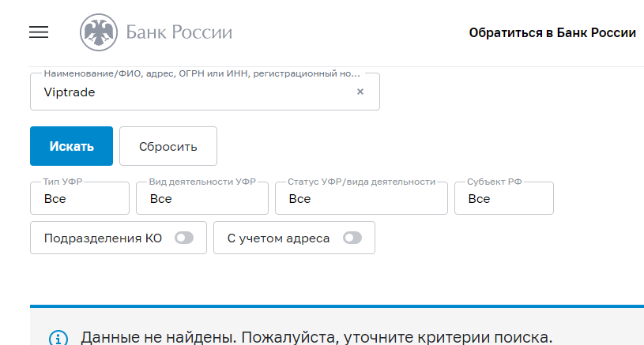Click the Все value in Тип УФР
The height and width of the screenshot is (345, 644).
point(55,199)
